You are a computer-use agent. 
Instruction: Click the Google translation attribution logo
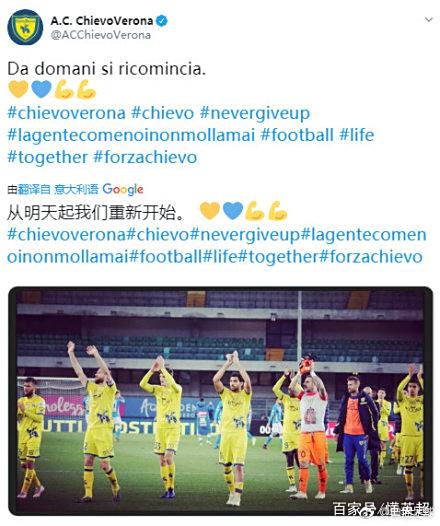123,190
